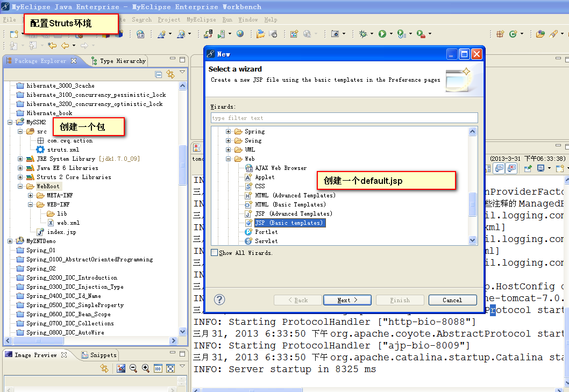The width and height of the screenshot is (569, 392).
Task: Click the Cancel button
Action: click(x=452, y=300)
